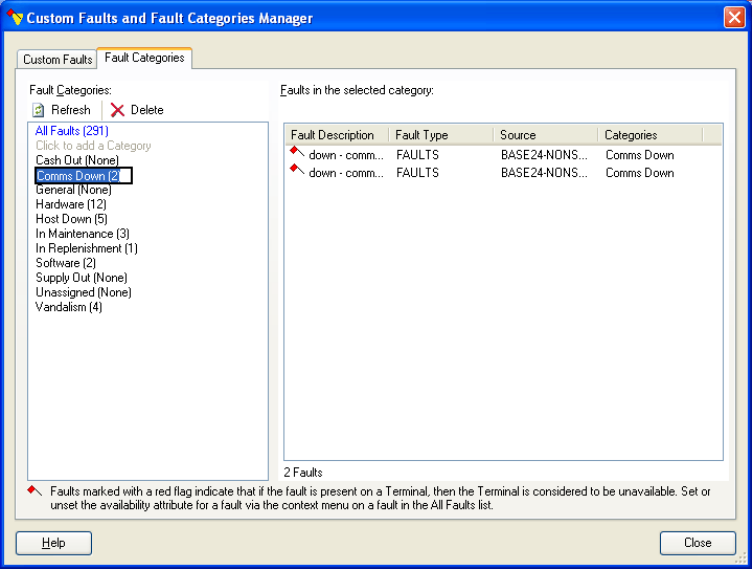Viewport: 752px width, 569px height.
Task: Pick the In Maintenance (3) category
Action: 82,234
